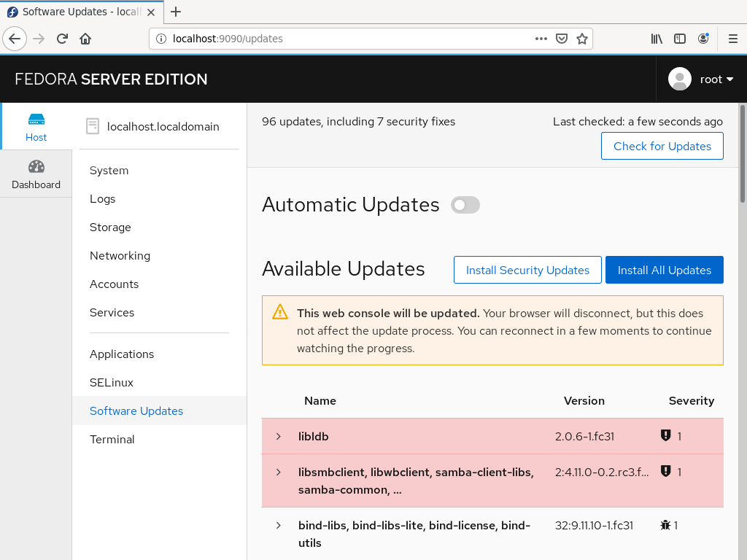Click the localhost.localdomain host icon
The image size is (747, 560).
tap(93, 126)
